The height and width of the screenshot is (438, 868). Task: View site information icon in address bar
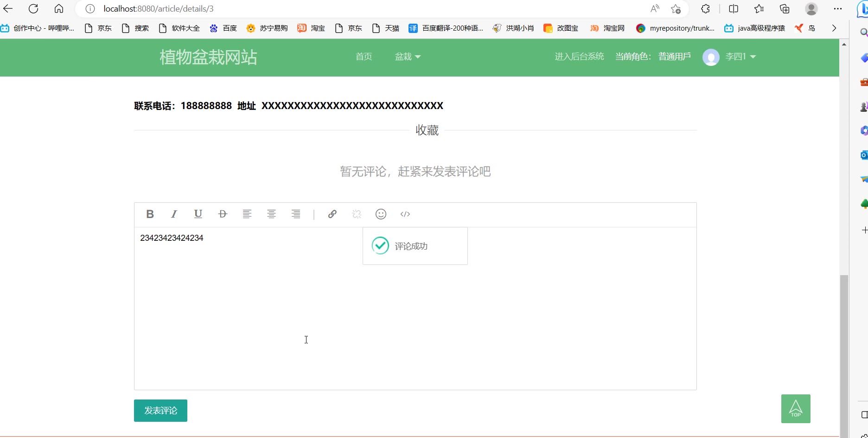point(90,9)
